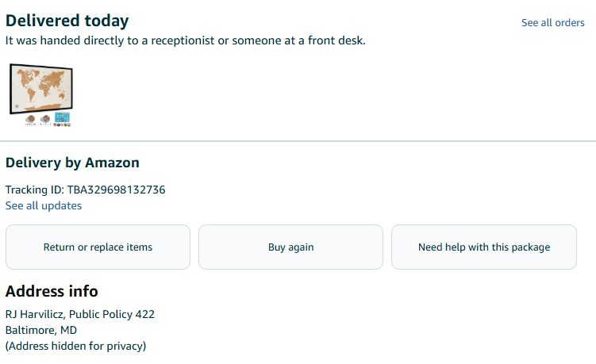Select Need help with this package
596x364 pixels.
coord(483,247)
